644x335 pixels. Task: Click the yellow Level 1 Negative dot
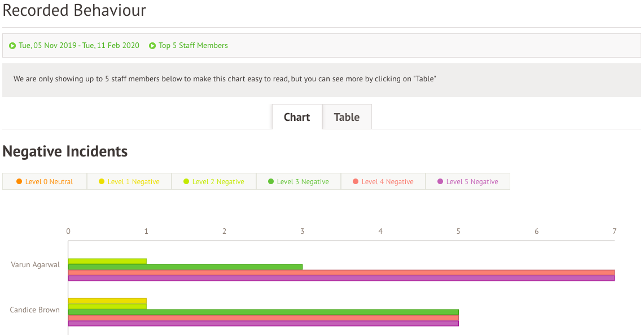point(102,181)
